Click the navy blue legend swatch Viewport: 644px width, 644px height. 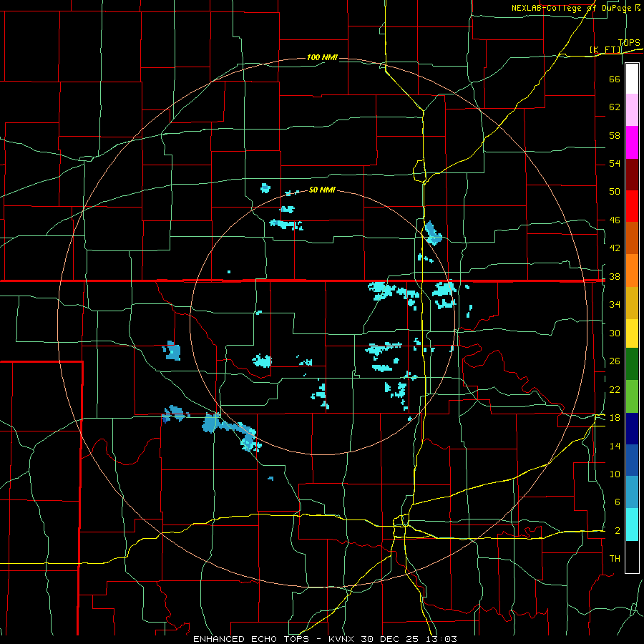pyautogui.click(x=632, y=429)
